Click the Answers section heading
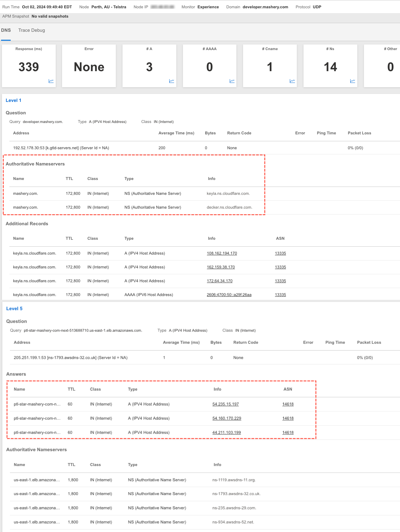This screenshot has height=532, width=400. [16, 374]
